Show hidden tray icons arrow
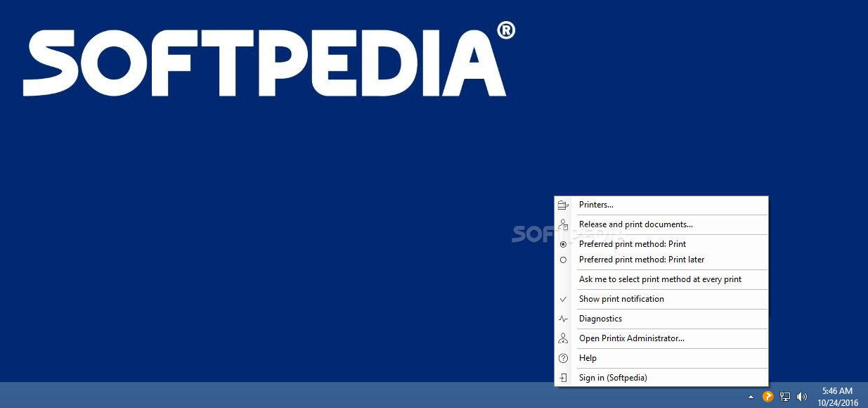The height and width of the screenshot is (408, 868). 751,397
